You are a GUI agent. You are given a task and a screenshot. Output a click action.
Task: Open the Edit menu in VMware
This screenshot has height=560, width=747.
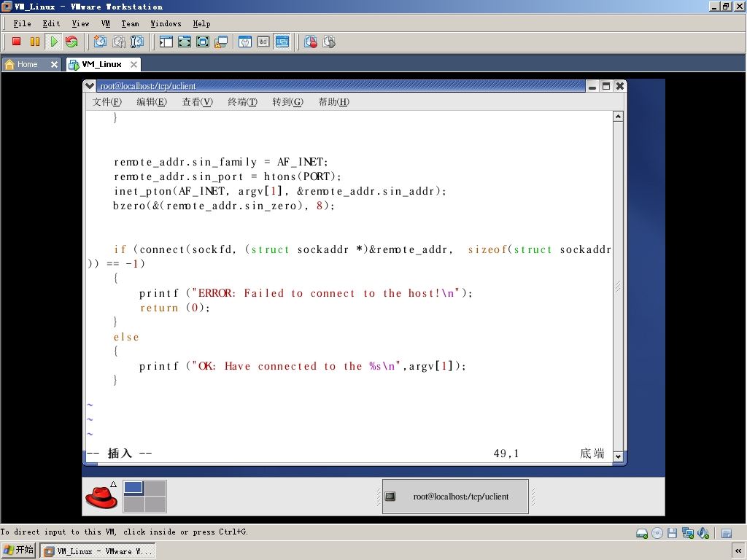[51, 23]
